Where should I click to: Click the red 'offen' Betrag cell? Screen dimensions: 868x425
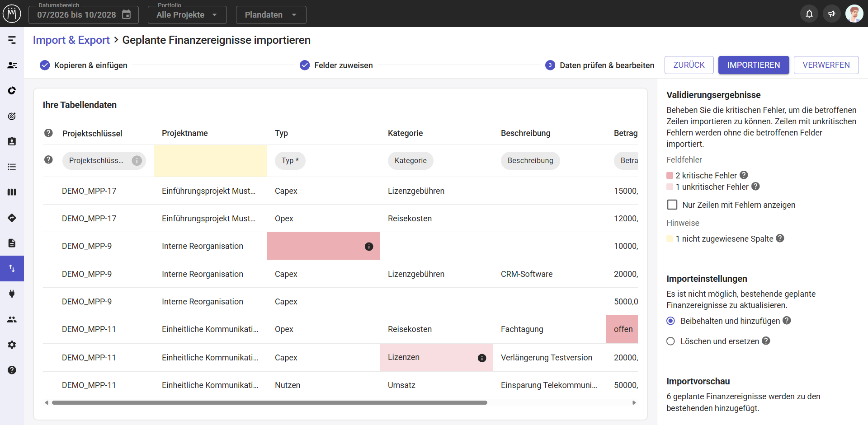tap(622, 329)
